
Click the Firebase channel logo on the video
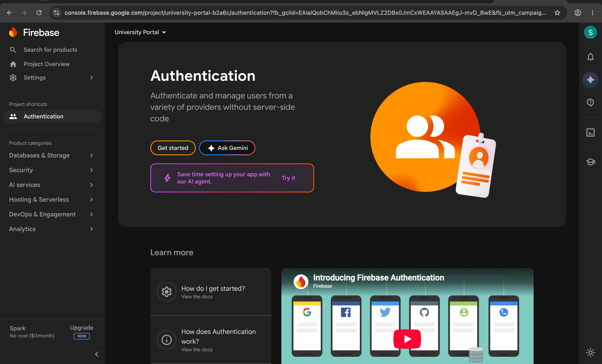click(301, 282)
